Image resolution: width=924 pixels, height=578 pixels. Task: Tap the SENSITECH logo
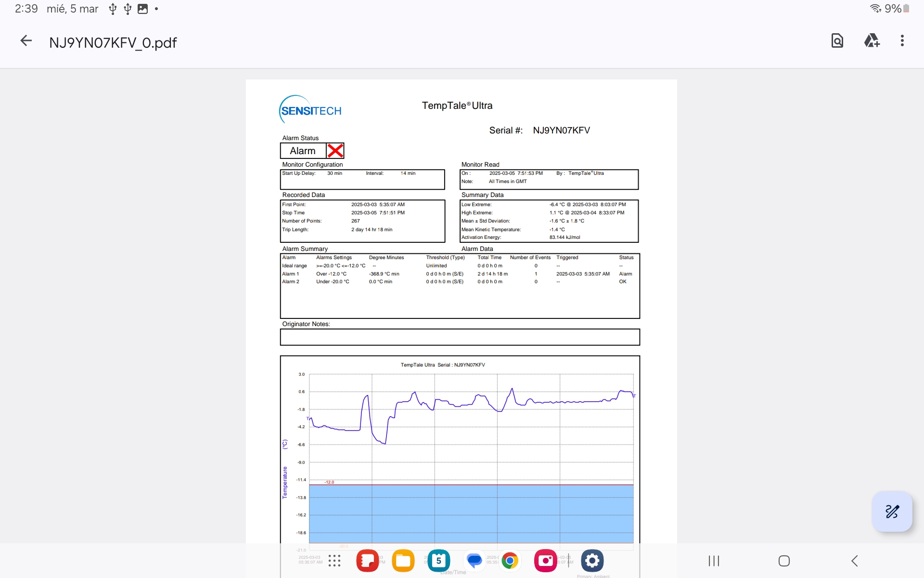click(x=310, y=109)
